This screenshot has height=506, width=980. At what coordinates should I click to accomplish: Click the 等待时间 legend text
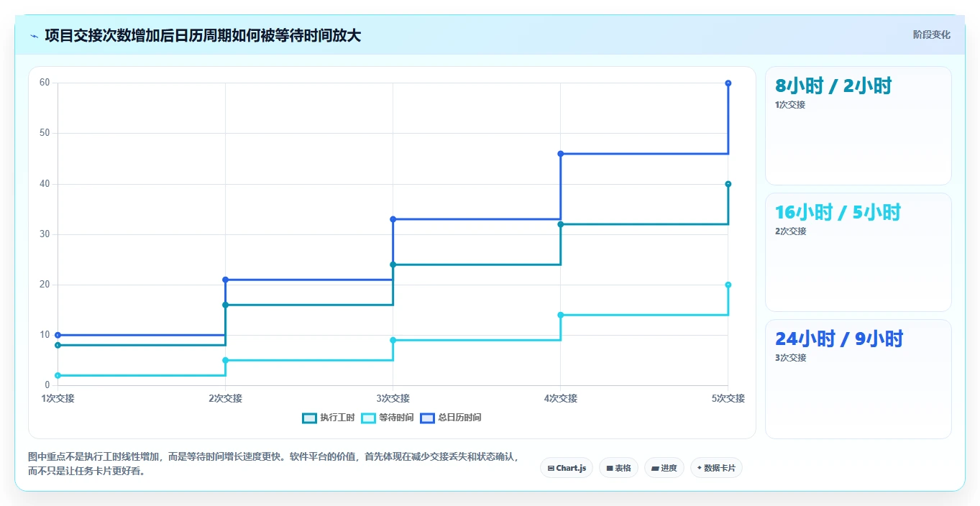pyautogui.click(x=396, y=418)
